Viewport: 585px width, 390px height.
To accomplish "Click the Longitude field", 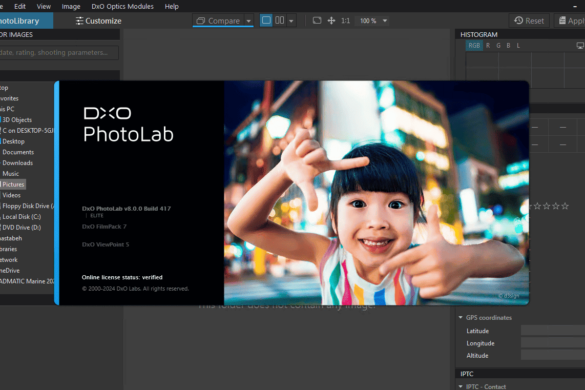I will click(553, 343).
